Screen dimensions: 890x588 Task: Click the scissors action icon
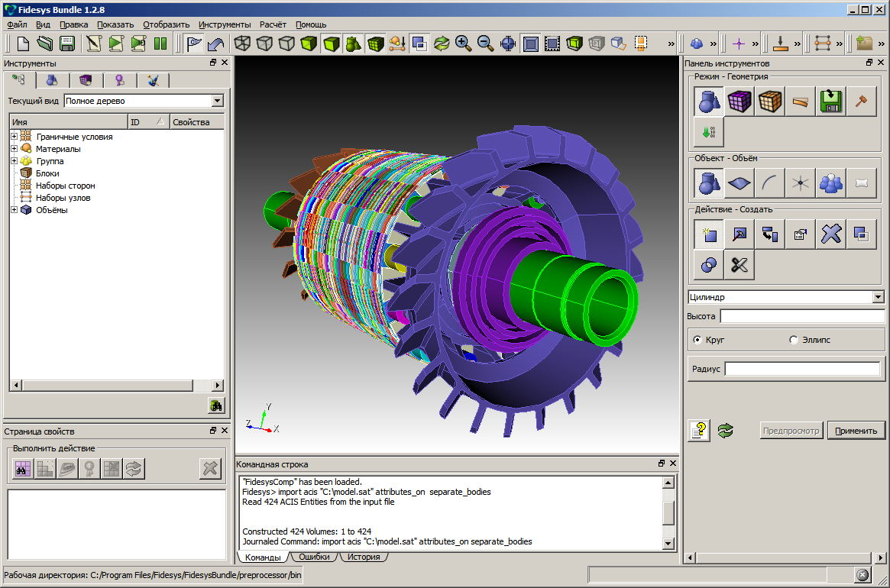pyautogui.click(x=740, y=265)
